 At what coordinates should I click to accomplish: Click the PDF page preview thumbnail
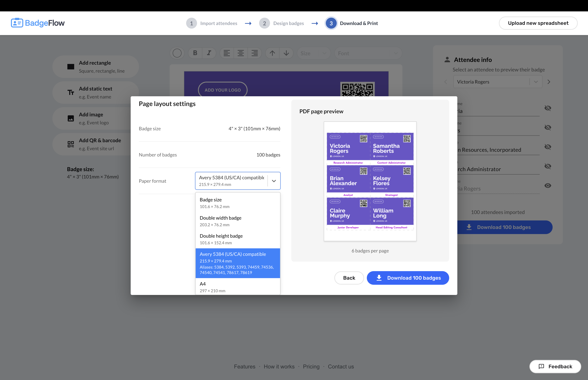coord(370,181)
